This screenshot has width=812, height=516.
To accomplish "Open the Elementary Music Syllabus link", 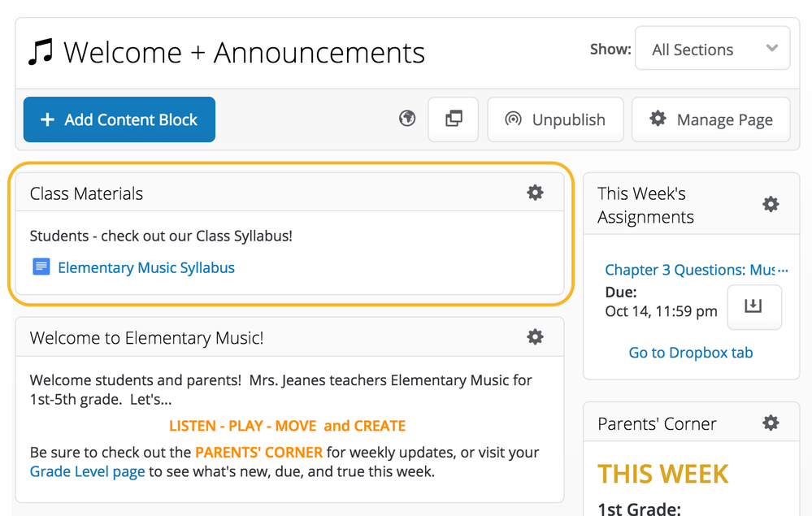I will pos(146,267).
